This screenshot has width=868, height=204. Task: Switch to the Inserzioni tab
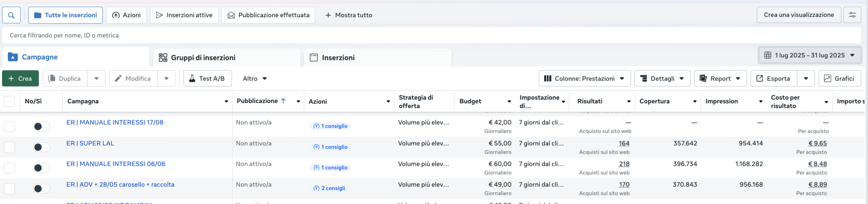tap(338, 58)
